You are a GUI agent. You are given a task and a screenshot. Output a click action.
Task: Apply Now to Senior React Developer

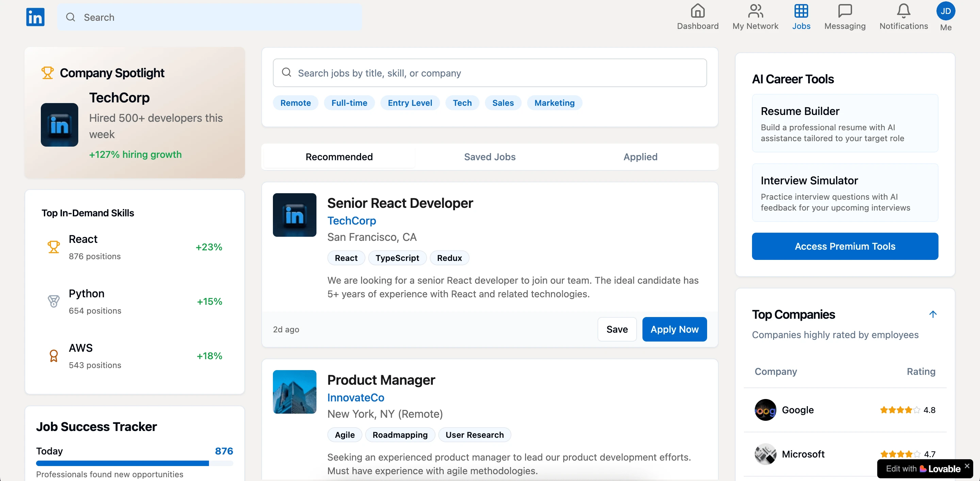point(674,329)
